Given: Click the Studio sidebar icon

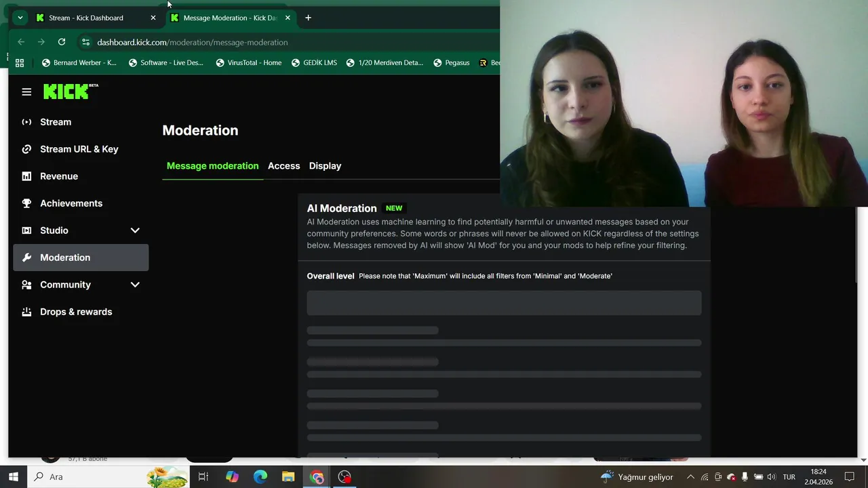Looking at the screenshot, I should 26,230.
